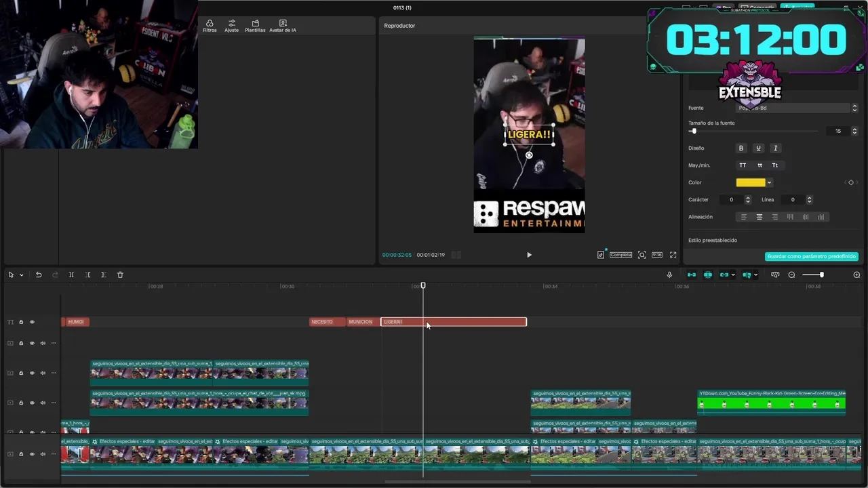This screenshot has width=868, height=488.
Task: Align text to the center
Action: pyautogui.click(x=759, y=217)
